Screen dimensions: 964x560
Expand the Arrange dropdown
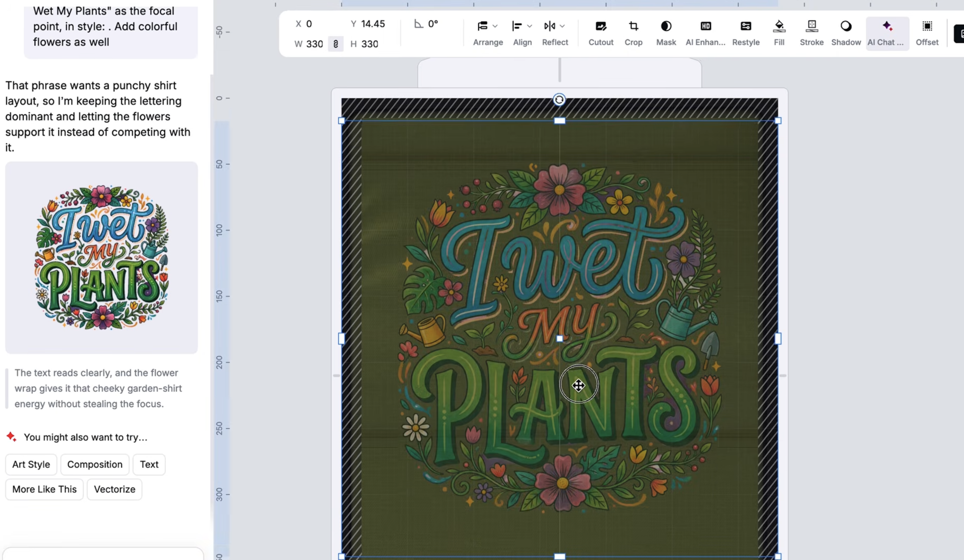tap(488, 33)
